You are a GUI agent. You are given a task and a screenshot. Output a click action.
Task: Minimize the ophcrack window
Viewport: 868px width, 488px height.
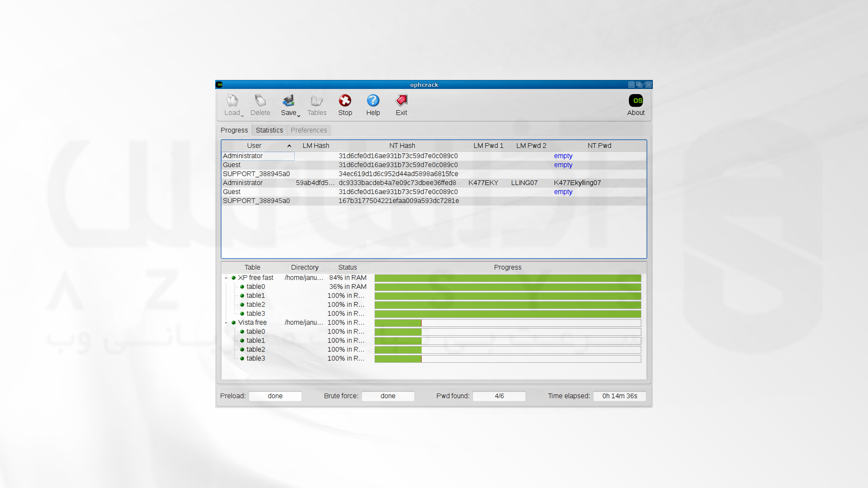tap(632, 84)
